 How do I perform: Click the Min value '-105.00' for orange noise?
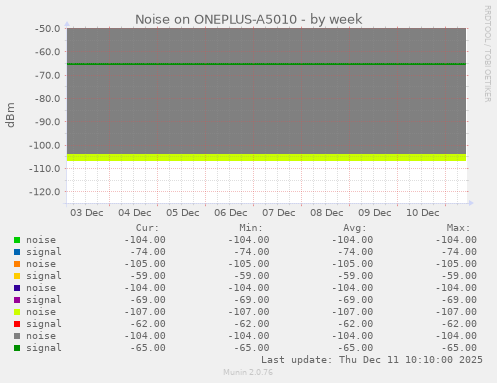coord(249,264)
